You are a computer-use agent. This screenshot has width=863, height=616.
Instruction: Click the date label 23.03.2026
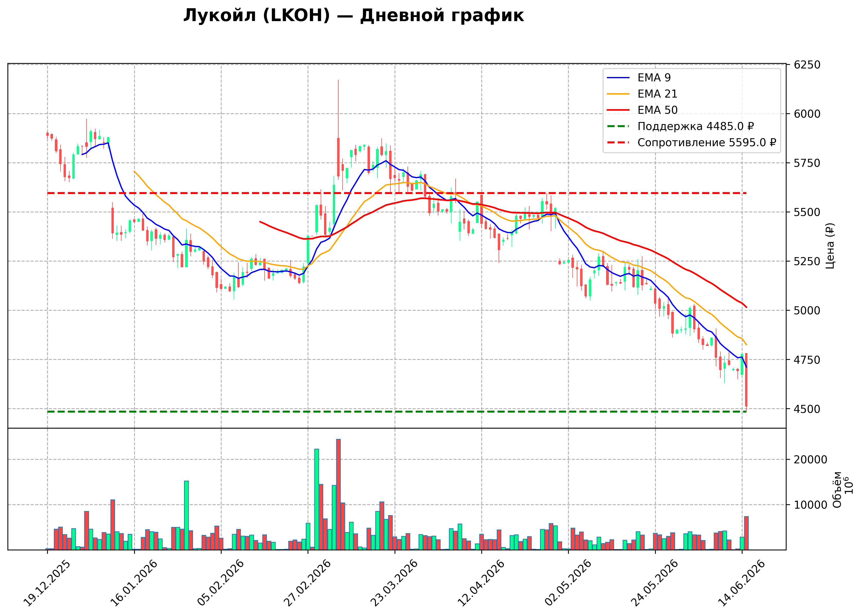tap(394, 583)
